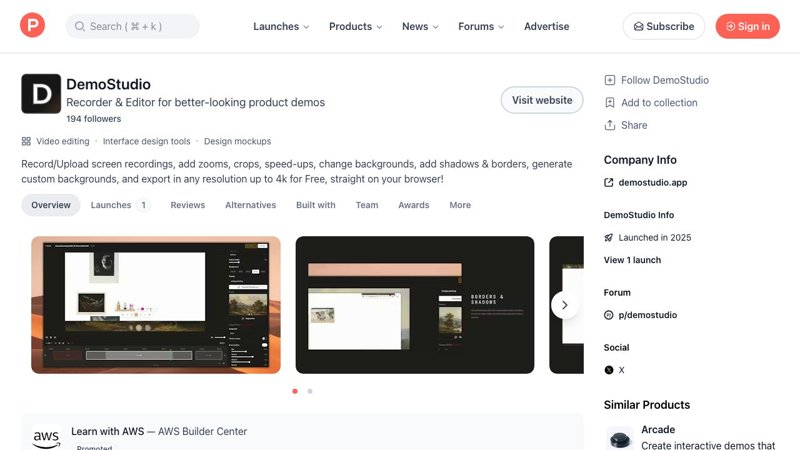
Task: Expand the Products dropdown menu
Action: pyautogui.click(x=356, y=27)
